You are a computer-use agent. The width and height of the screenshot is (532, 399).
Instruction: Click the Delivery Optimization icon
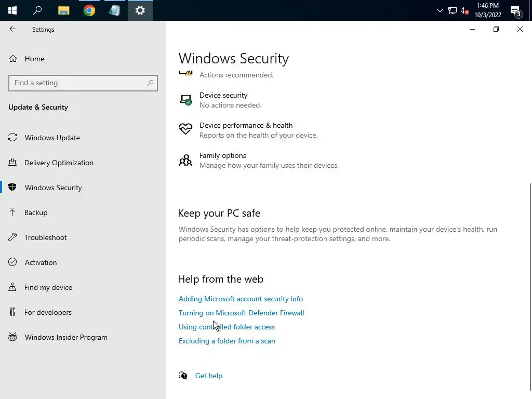click(12, 162)
